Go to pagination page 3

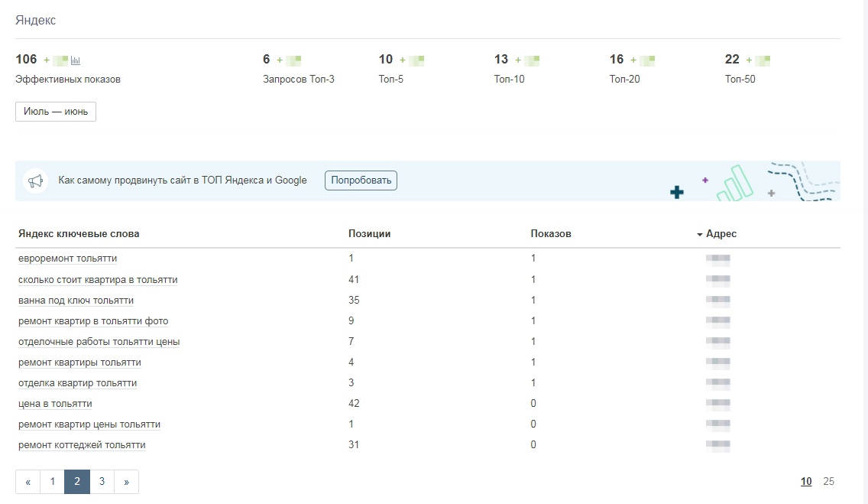[102, 482]
